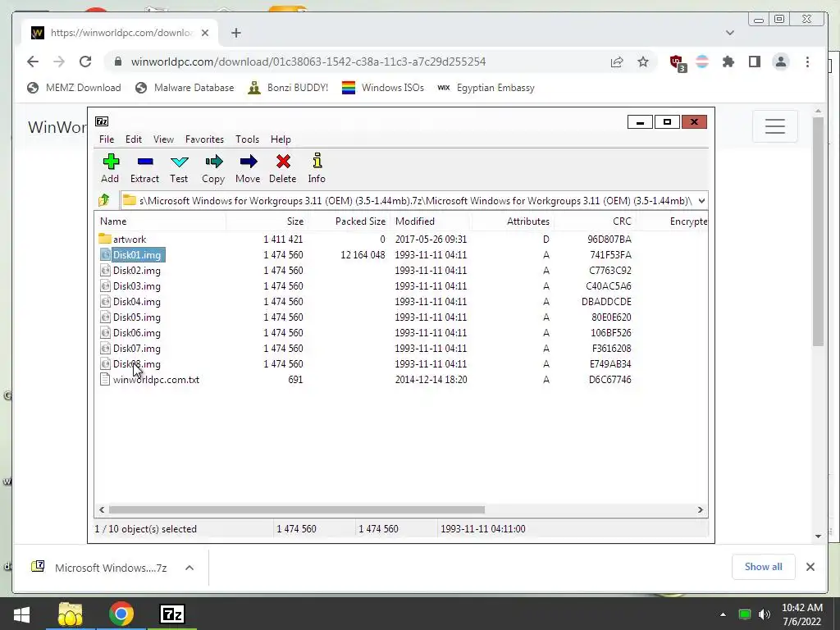Click the 7-Zip path address field
The image size is (840, 630).
click(409, 201)
